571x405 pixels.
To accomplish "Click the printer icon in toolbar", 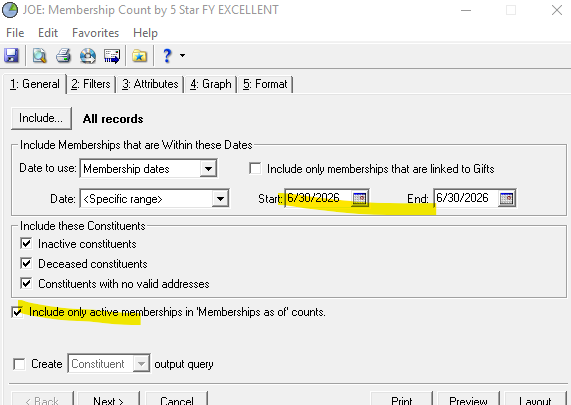I will click(63, 56).
